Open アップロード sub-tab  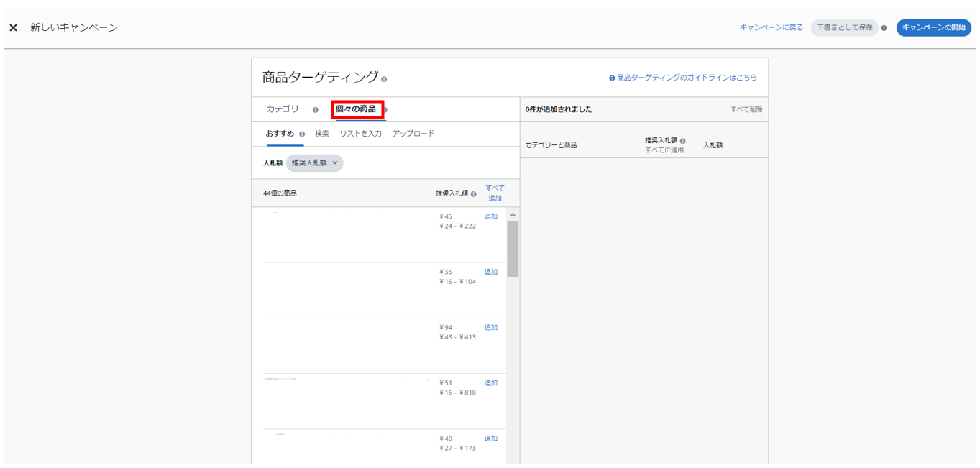pyautogui.click(x=413, y=134)
